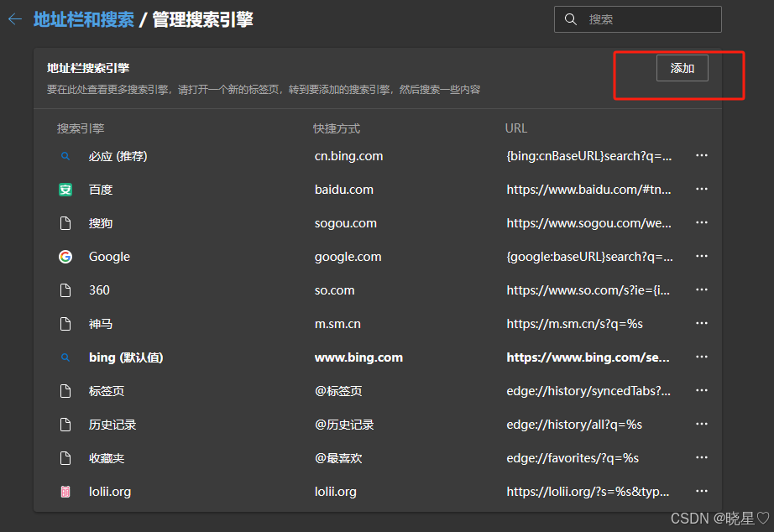Click the 百度 green favicon
This screenshot has width=774, height=532.
[65, 190]
